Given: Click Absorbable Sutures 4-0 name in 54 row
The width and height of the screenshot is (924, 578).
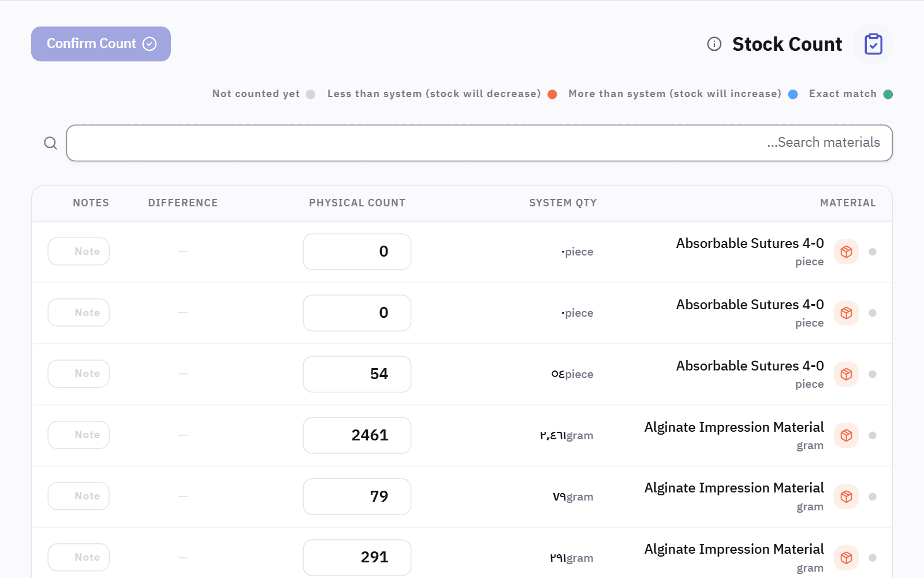Looking at the screenshot, I should (x=750, y=366).
